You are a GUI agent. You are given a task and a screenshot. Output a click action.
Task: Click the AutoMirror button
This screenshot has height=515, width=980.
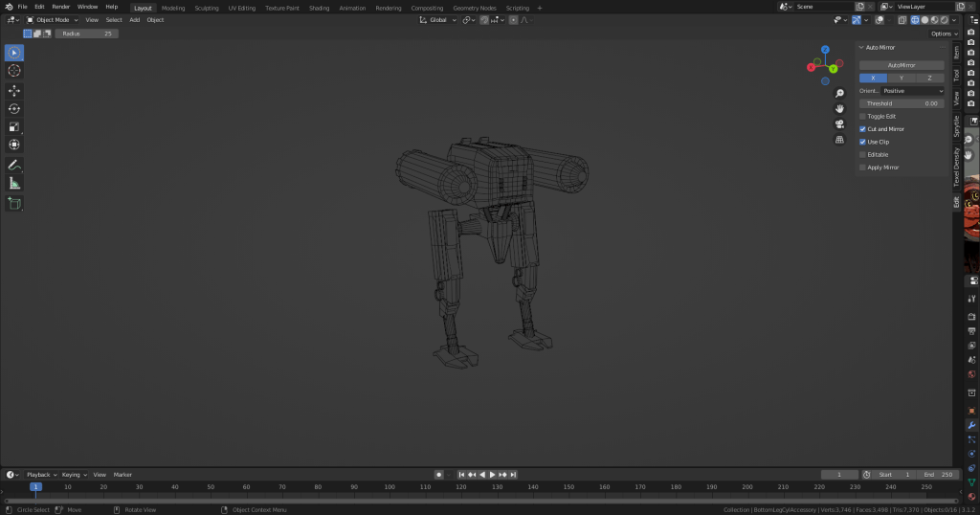(902, 65)
